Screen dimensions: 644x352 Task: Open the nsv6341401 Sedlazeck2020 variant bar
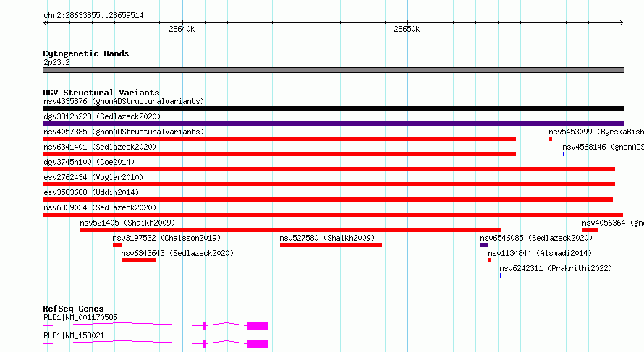279,154
